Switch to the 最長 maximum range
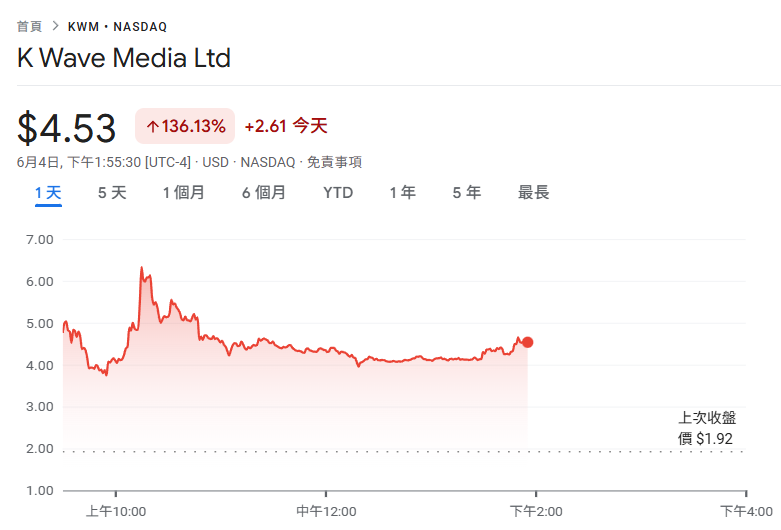 pos(534,193)
